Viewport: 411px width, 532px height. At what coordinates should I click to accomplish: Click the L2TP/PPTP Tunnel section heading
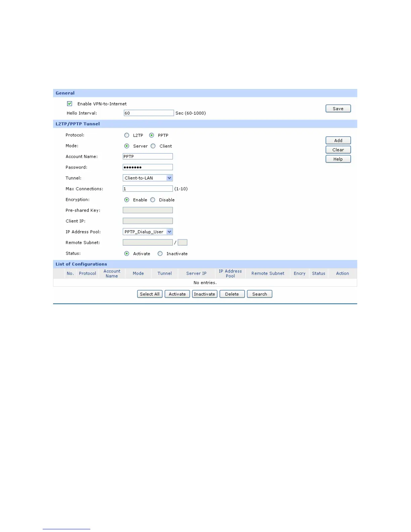click(78, 124)
